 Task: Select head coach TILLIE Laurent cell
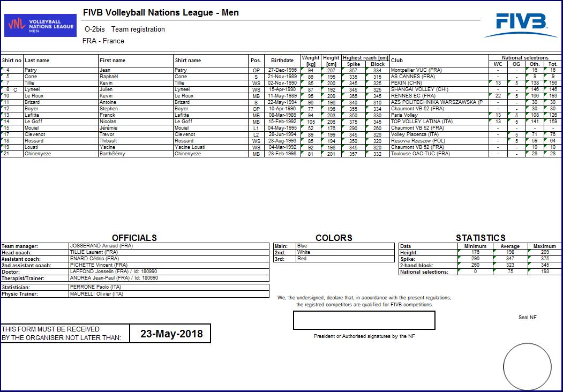click(94, 252)
